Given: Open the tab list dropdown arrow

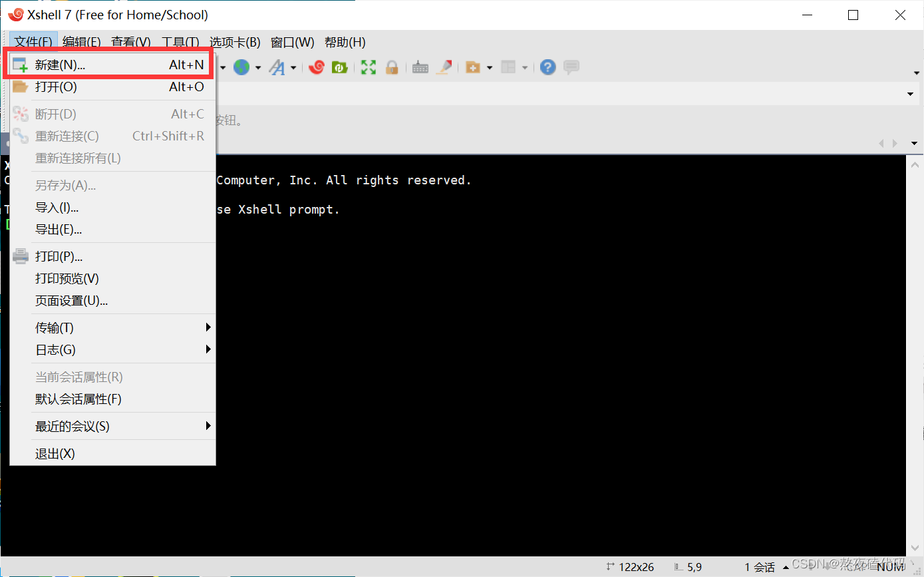Looking at the screenshot, I should click(914, 143).
